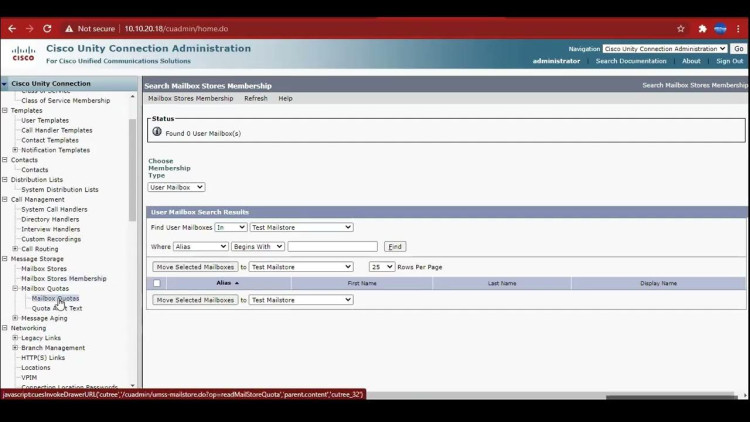Expand the Notification Templates node
750x422 pixels.
pos(15,150)
